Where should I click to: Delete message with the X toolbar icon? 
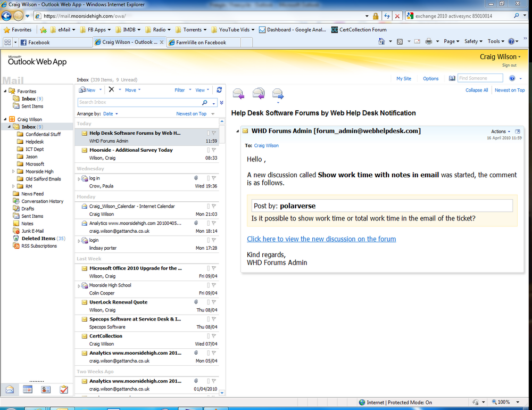click(x=111, y=89)
